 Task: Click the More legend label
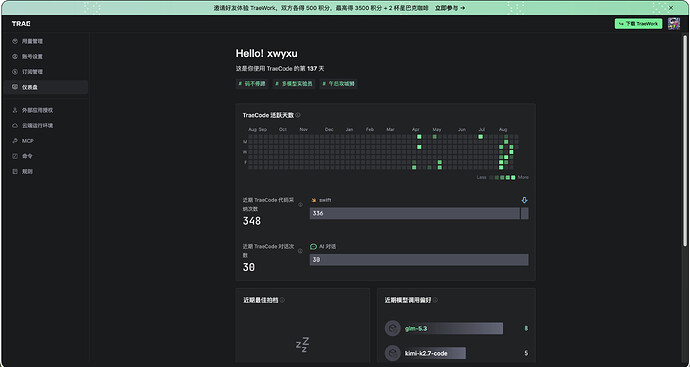coord(523,177)
